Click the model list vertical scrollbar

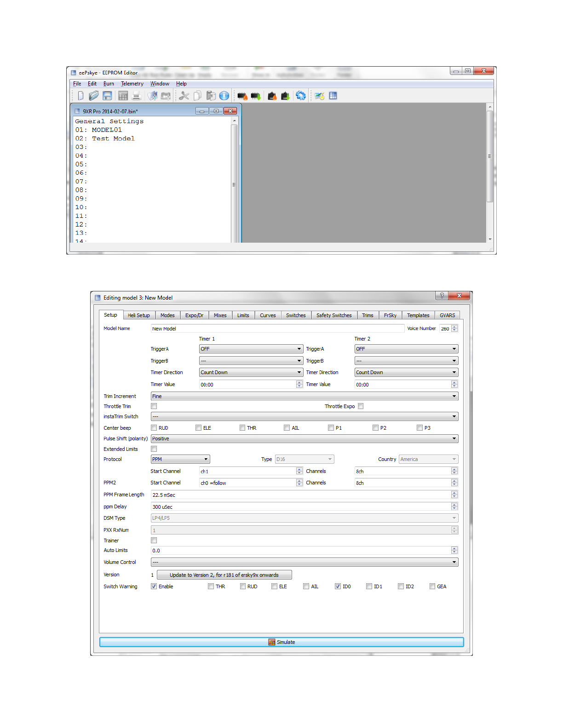234,184
